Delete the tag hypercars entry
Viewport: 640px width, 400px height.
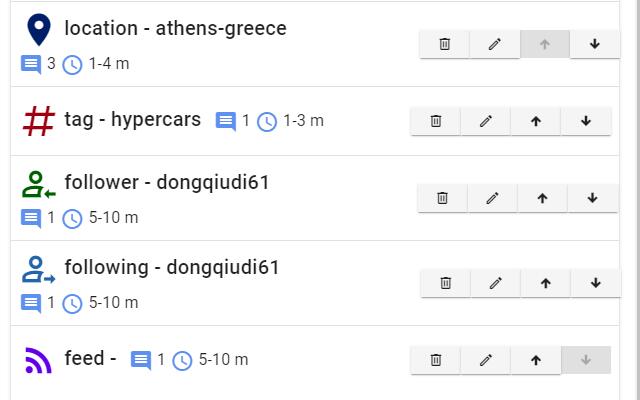click(x=436, y=121)
